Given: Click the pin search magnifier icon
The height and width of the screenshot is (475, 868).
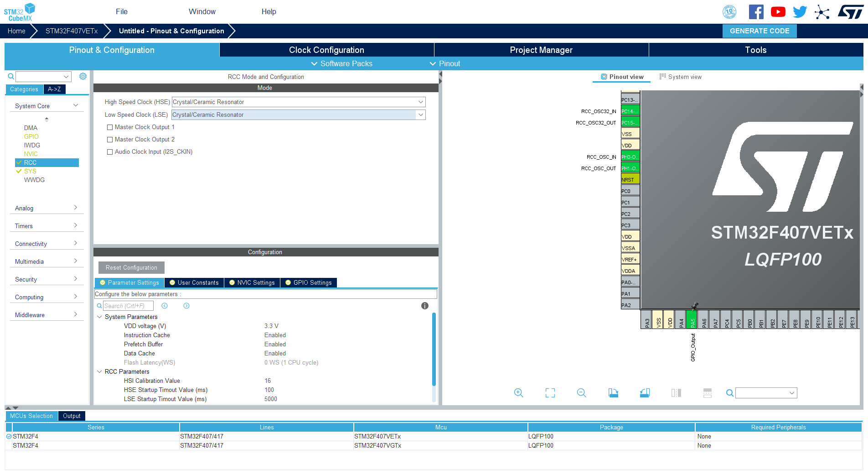Looking at the screenshot, I should click(x=729, y=393).
